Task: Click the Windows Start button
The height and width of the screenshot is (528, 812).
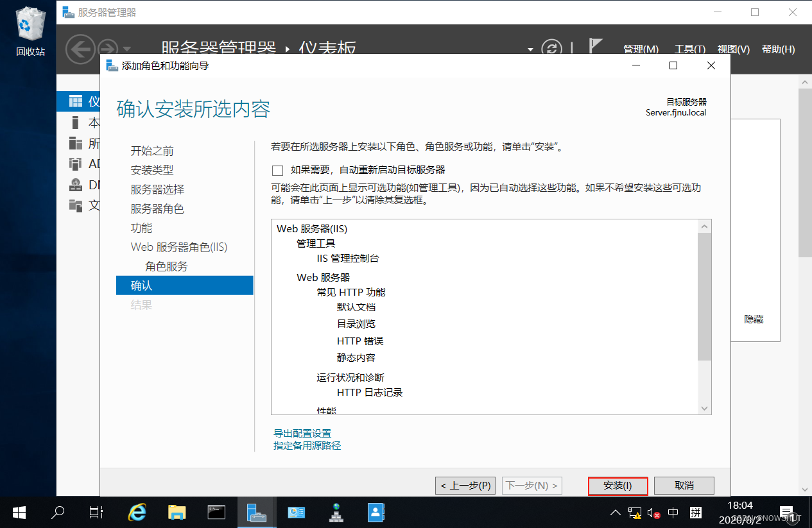Action: [19, 512]
